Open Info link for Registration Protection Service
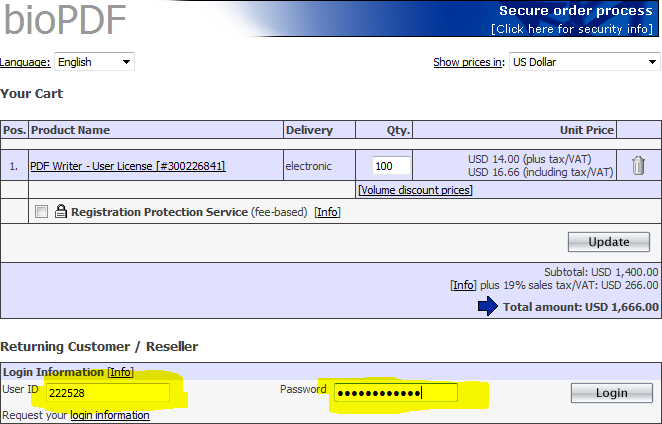662x424 pixels. [x=327, y=212]
